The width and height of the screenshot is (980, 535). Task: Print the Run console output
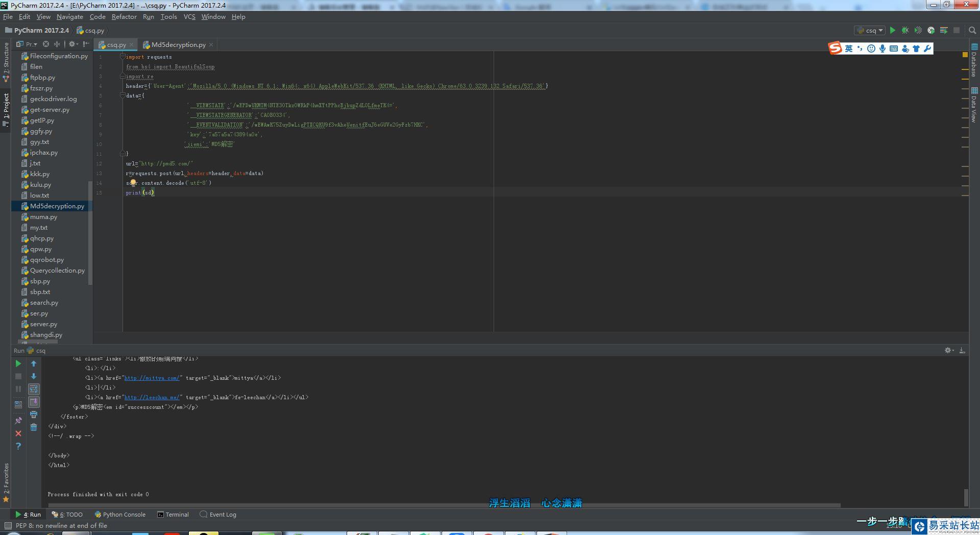34,415
